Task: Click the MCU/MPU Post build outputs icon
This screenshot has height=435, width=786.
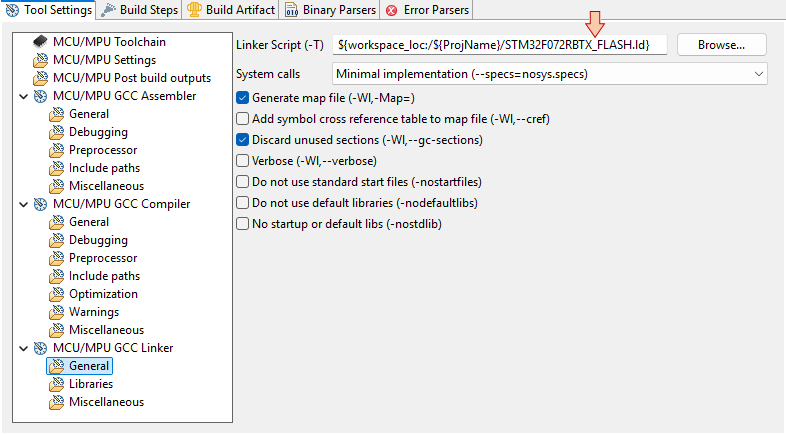Action: (40, 78)
